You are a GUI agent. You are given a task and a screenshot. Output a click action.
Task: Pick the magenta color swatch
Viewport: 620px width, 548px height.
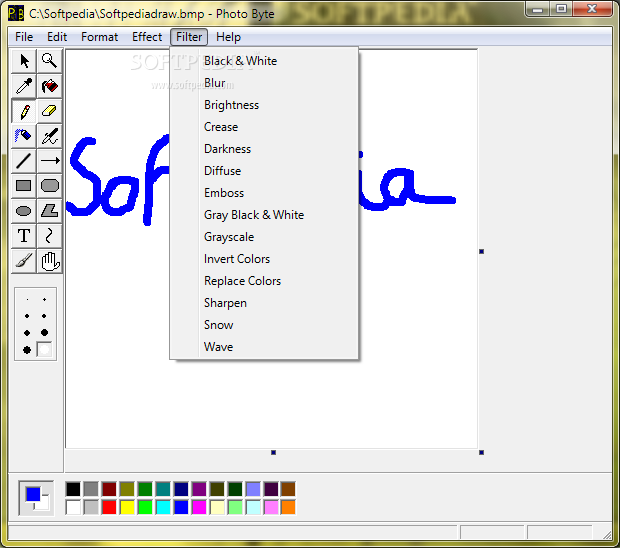click(199, 507)
